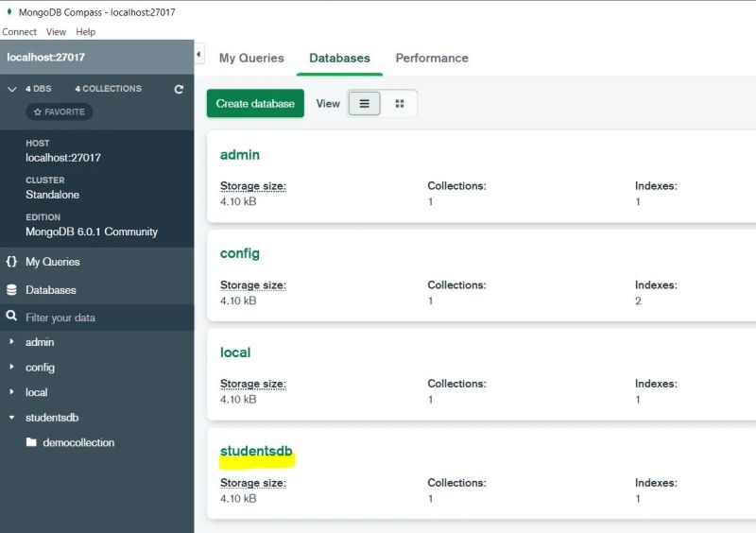Select config in the sidebar tree
756x533 pixels.
coord(40,368)
